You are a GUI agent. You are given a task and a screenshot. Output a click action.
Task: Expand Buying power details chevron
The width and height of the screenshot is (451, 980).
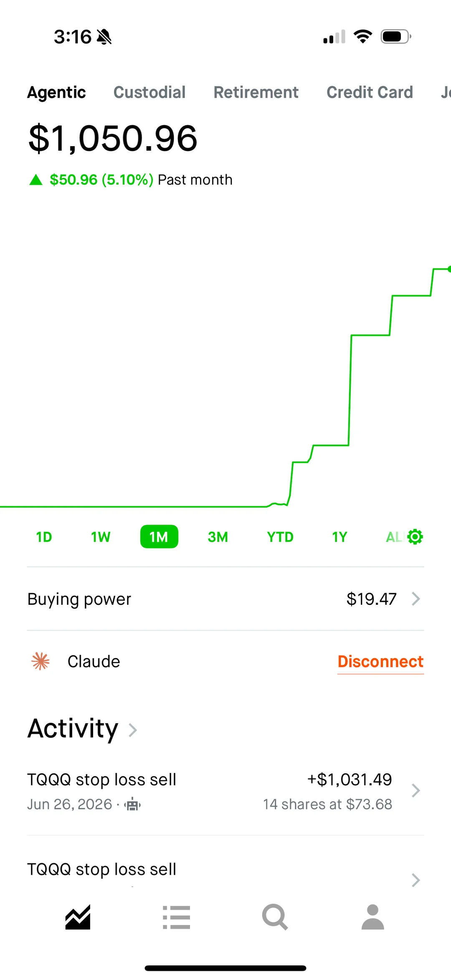(x=416, y=599)
